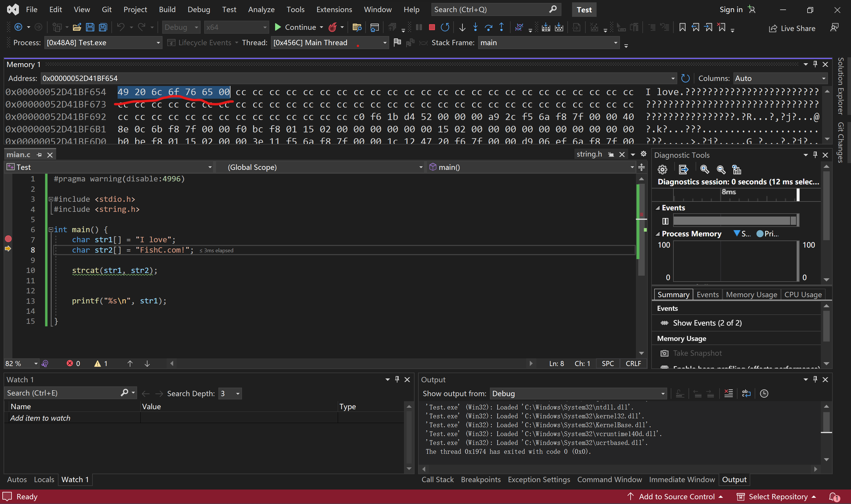
Task: Click Show Events (2 of 2)
Action: tap(707, 323)
